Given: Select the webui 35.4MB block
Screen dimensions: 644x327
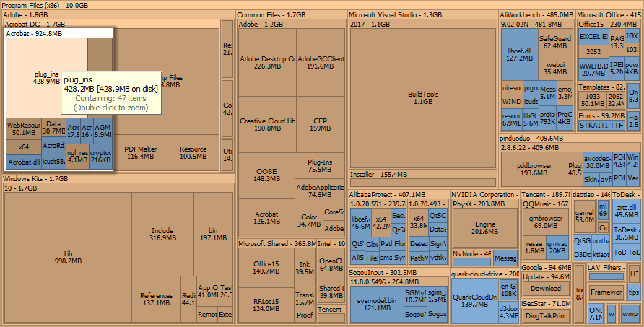Looking at the screenshot, I should click(x=555, y=68).
